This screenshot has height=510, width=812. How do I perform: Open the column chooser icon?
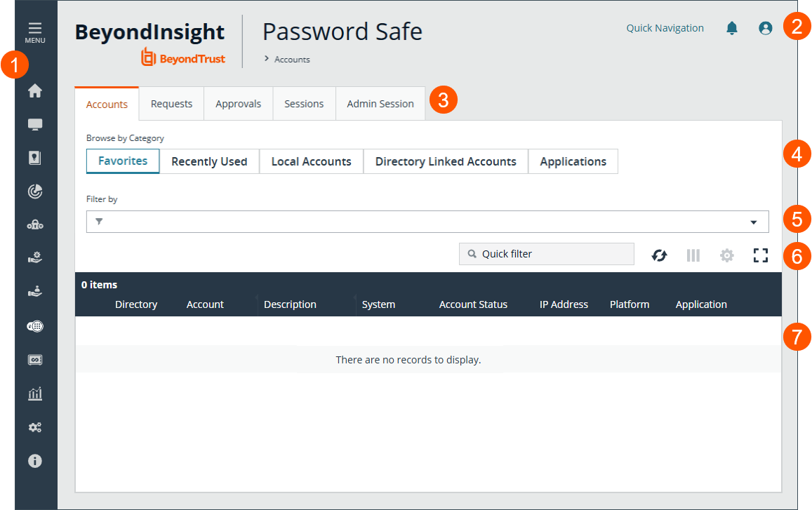coord(693,255)
